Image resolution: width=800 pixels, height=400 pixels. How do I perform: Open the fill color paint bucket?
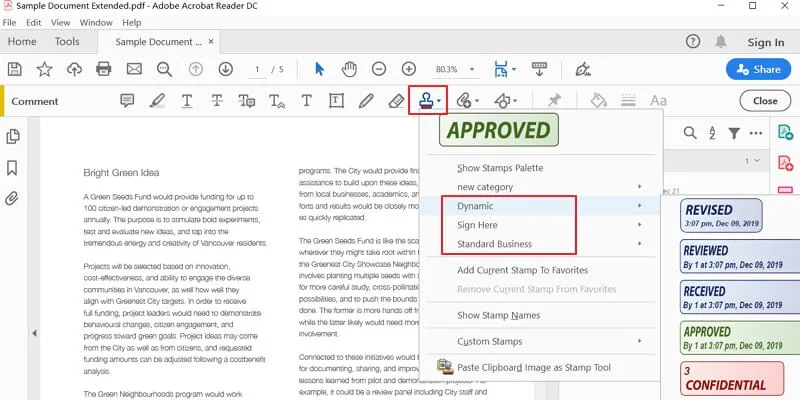click(598, 101)
